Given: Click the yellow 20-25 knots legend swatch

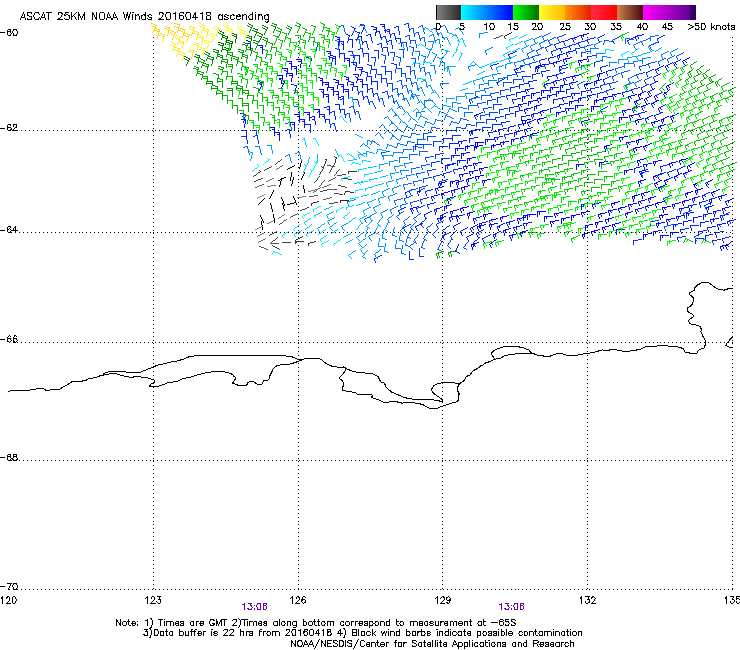Looking at the screenshot, I should [552, 12].
